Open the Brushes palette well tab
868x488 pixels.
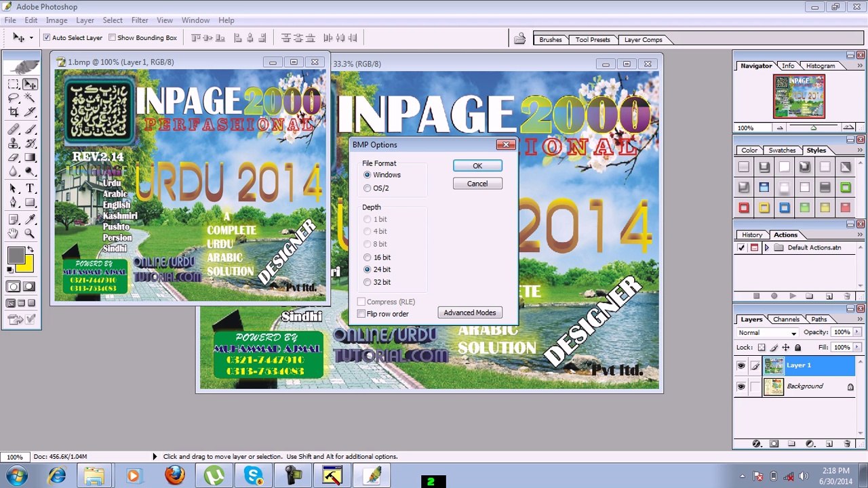[x=551, y=40]
